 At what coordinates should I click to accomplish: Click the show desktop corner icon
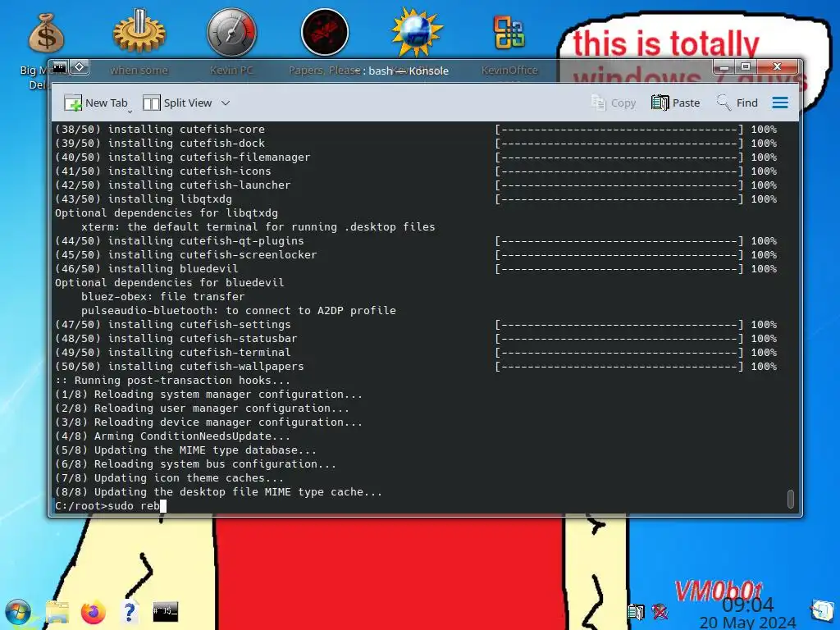click(823, 611)
